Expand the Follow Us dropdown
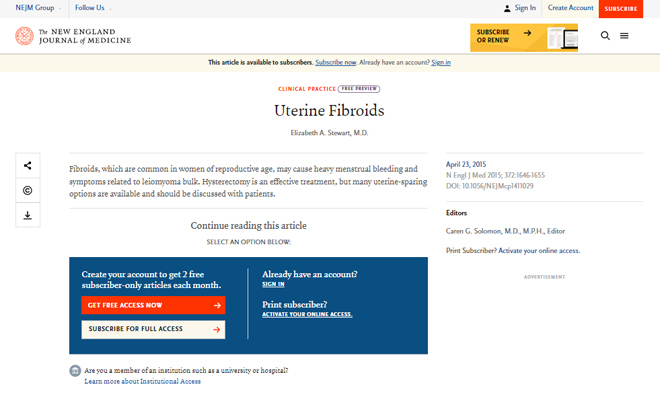Viewport: 660px width, 395px height. click(x=93, y=8)
